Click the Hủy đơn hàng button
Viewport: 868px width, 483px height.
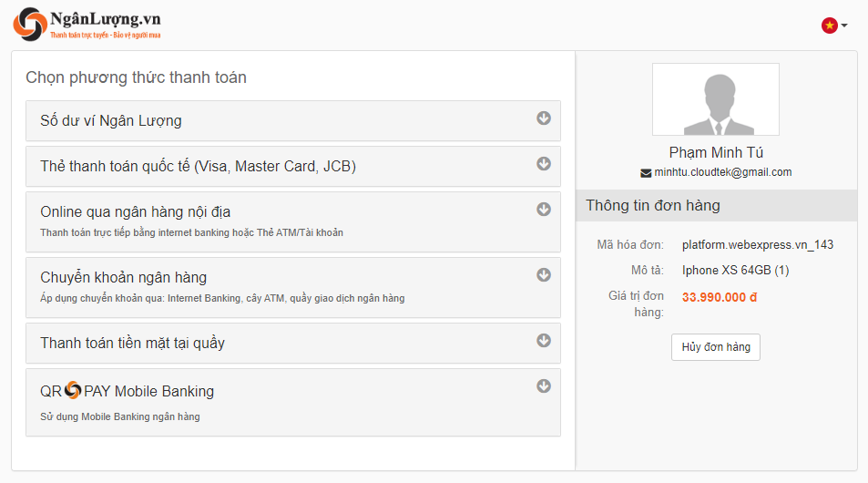[x=716, y=347]
